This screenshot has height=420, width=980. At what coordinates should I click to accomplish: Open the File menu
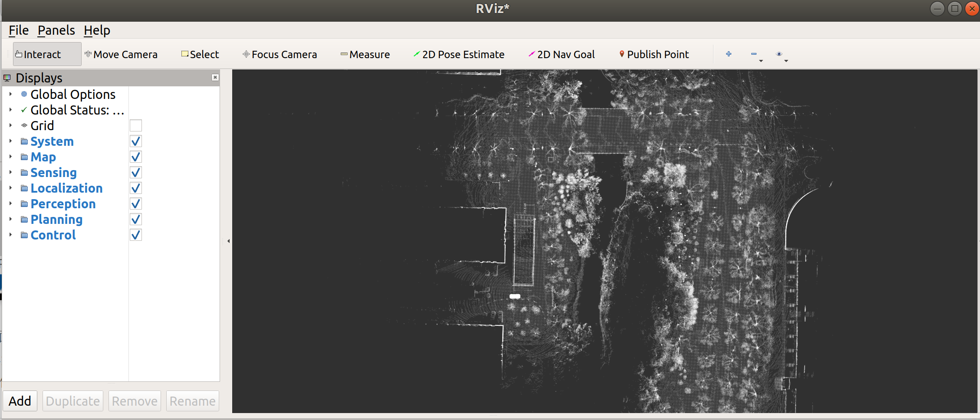point(19,30)
